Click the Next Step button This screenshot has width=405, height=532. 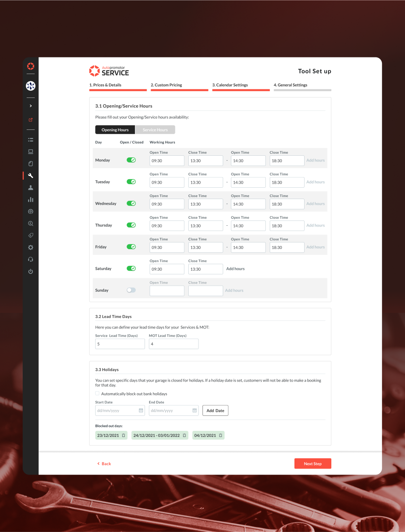click(x=313, y=463)
